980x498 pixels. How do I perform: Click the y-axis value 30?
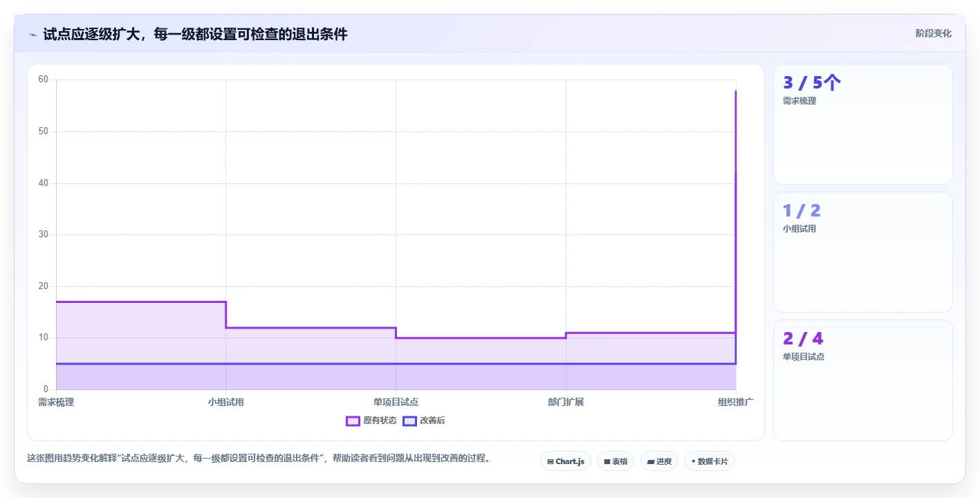point(43,234)
